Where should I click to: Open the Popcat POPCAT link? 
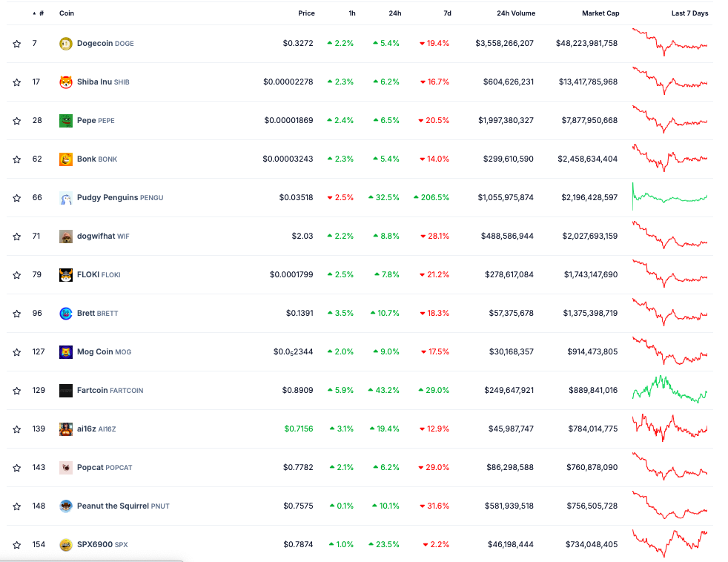[105, 468]
